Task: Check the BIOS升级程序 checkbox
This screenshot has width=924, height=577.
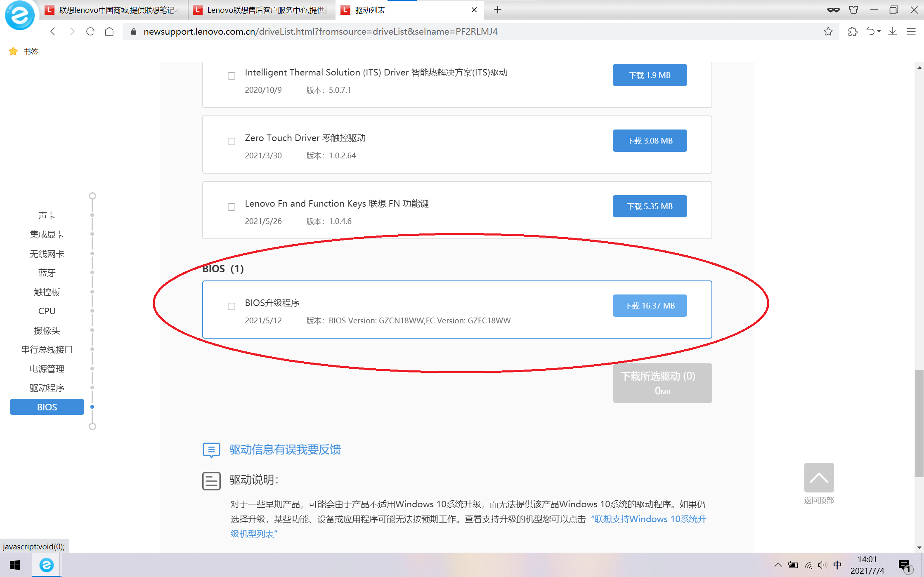Action: [232, 306]
